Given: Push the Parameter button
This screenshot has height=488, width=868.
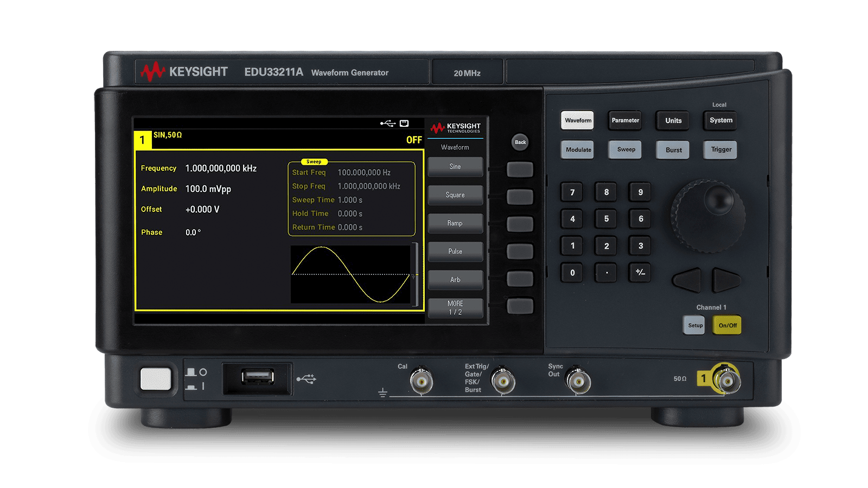Looking at the screenshot, I should 625,120.
